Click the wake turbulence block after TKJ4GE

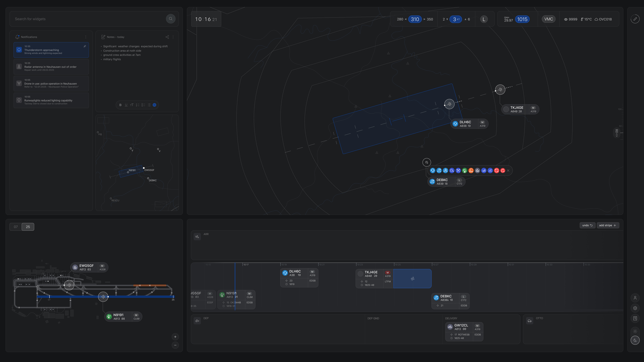413,279
